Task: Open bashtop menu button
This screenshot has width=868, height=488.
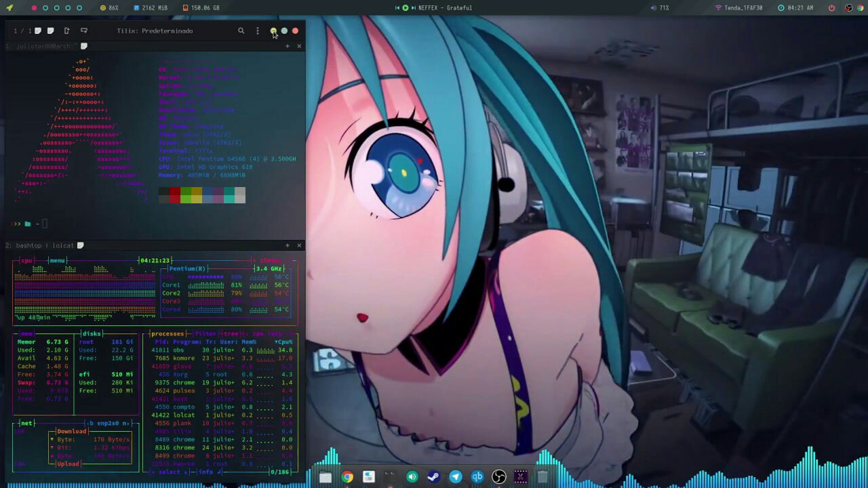Action: (x=57, y=260)
